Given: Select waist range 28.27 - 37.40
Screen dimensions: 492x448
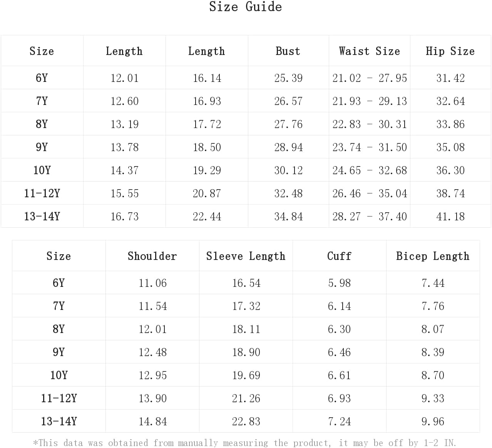Looking at the screenshot, I should click(370, 217).
